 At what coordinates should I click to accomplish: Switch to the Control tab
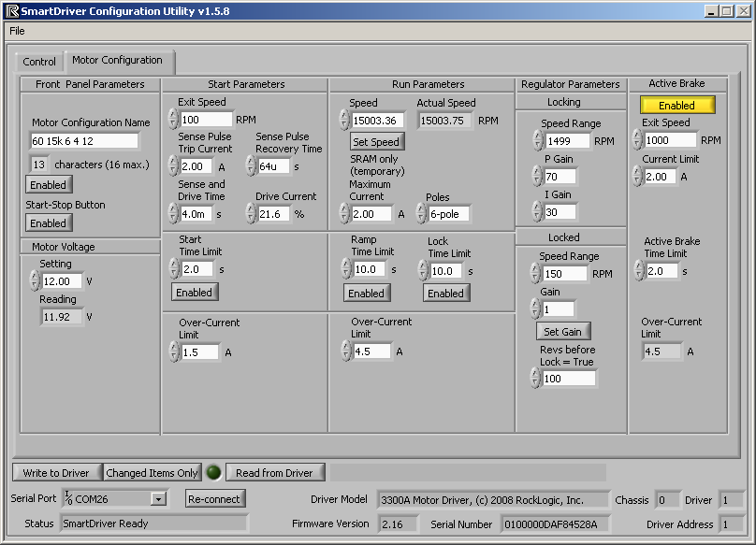39,62
